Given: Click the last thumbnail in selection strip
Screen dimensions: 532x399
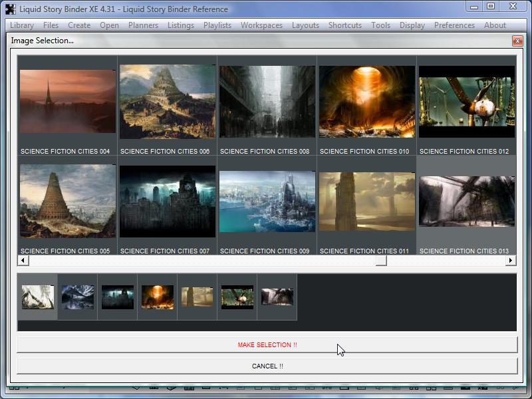Looking at the screenshot, I should coord(277,297).
